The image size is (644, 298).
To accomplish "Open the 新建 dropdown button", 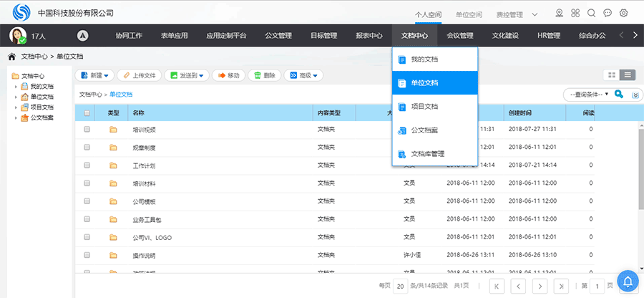I will tap(93, 75).
